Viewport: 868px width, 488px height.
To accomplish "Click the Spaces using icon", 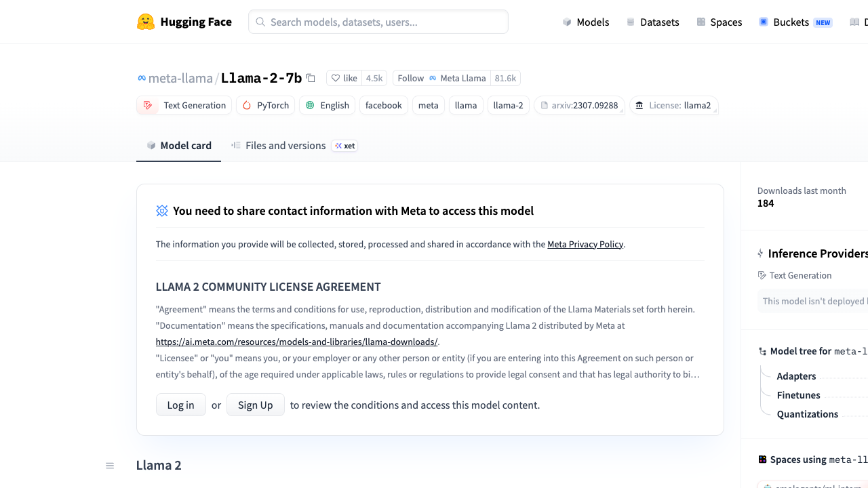I will [x=763, y=460].
